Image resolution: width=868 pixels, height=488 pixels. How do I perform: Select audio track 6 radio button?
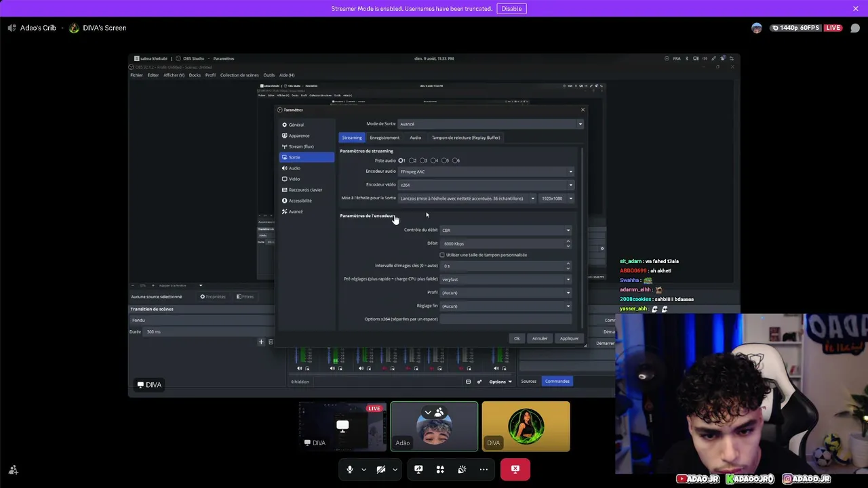pos(456,161)
